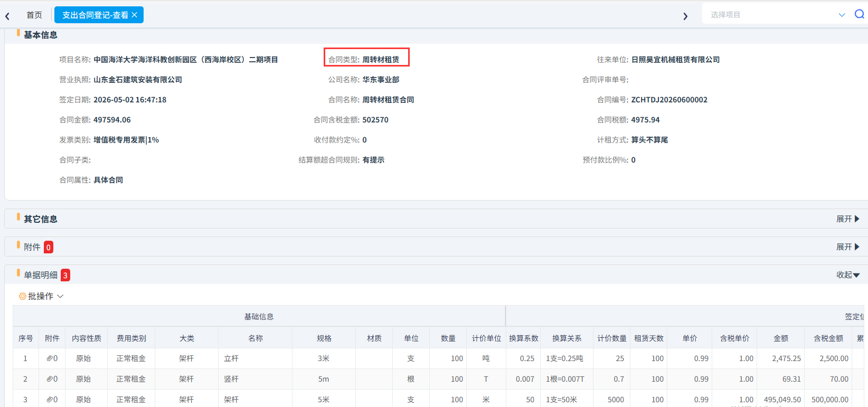Click the 502570 tax-inclusive amount
Image resolution: width=868 pixels, height=407 pixels.
[375, 120]
